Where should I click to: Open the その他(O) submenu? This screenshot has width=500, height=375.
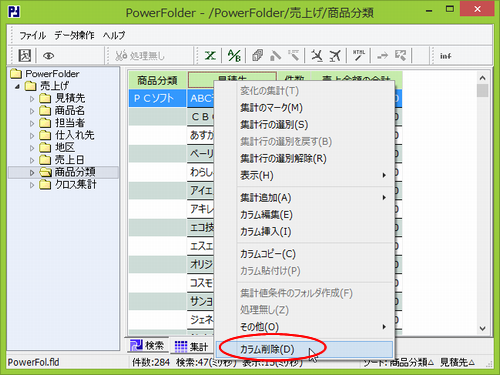(304, 327)
